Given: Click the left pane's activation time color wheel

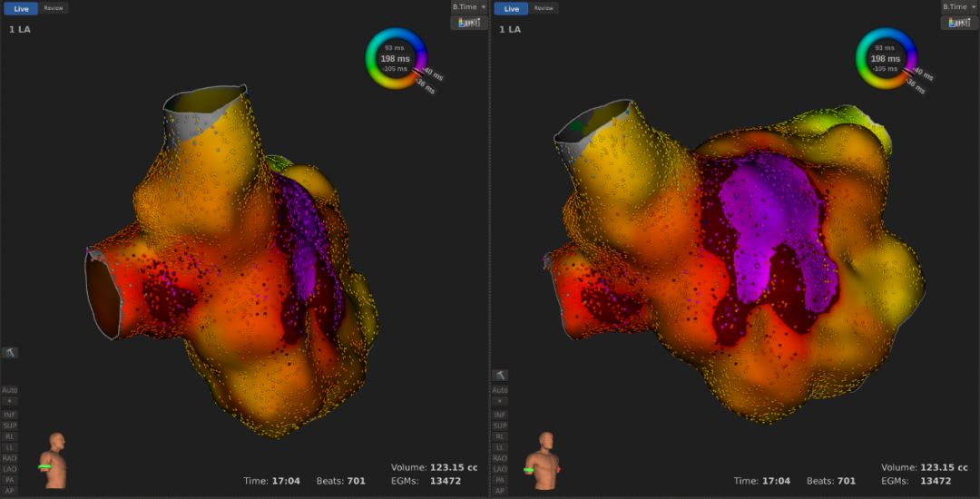Looking at the screenshot, I should pyautogui.click(x=395, y=59).
